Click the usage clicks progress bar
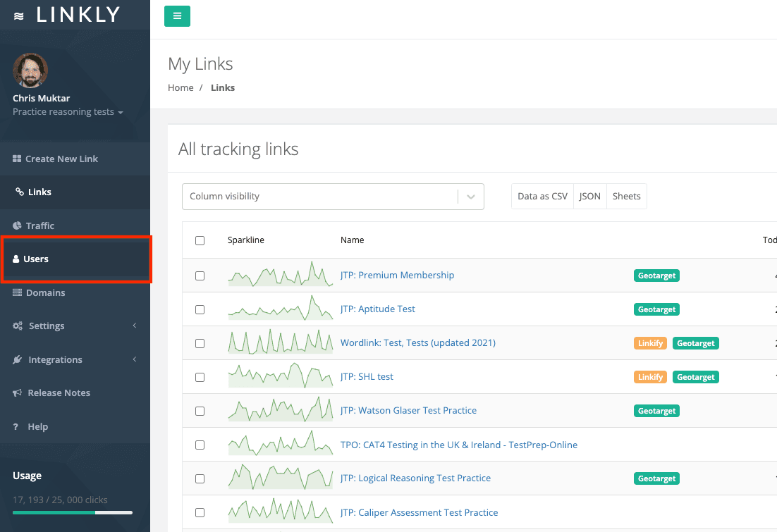777x532 pixels. point(73,513)
